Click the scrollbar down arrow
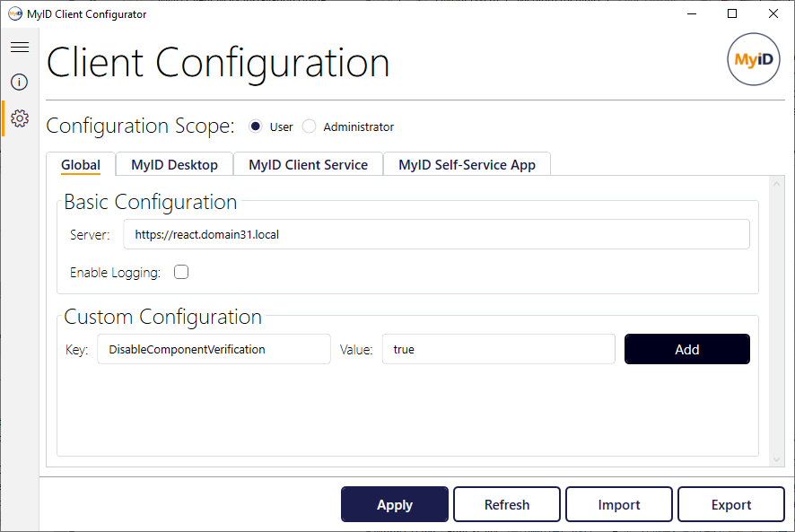 coord(777,459)
